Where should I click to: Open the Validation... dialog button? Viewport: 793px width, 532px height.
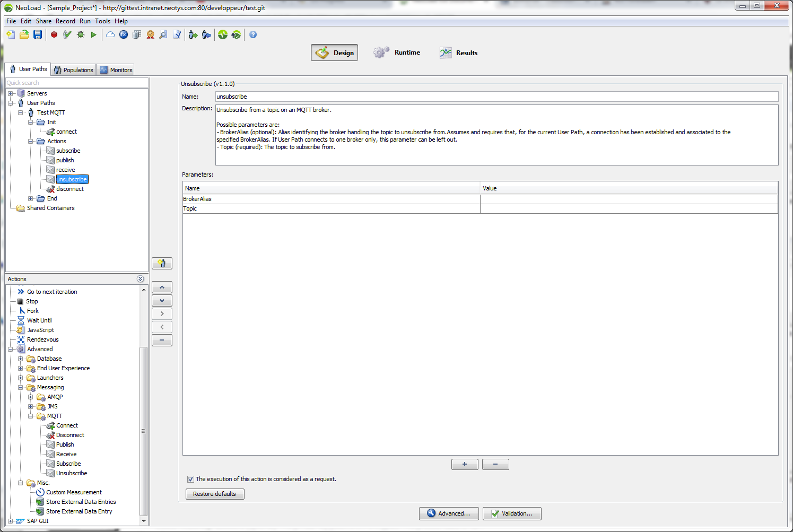pos(511,513)
